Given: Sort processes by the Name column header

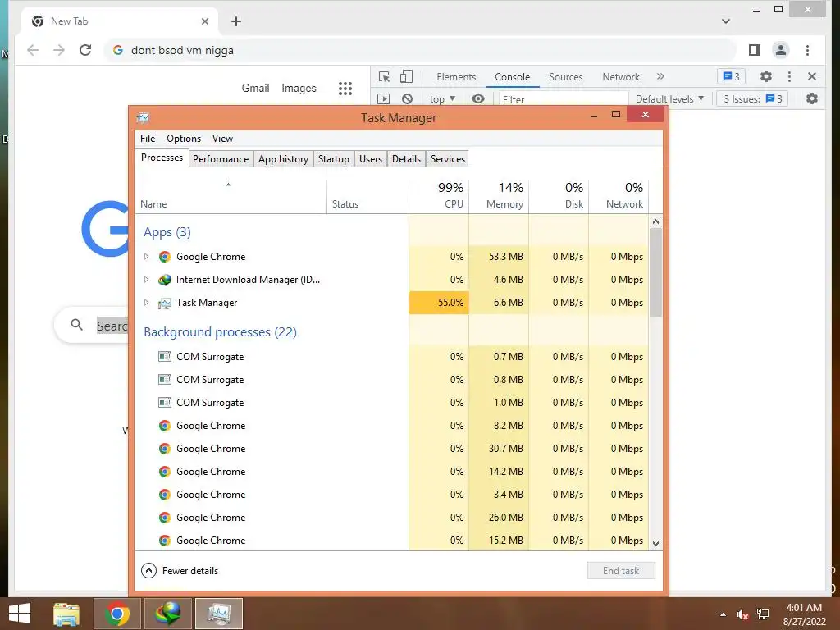Looking at the screenshot, I should [231, 195].
